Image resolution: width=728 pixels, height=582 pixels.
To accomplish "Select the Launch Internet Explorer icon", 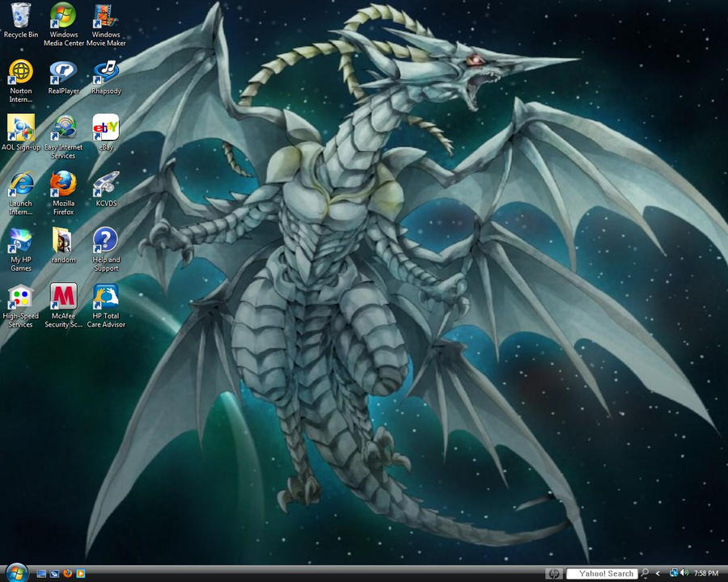I will click(20, 193).
